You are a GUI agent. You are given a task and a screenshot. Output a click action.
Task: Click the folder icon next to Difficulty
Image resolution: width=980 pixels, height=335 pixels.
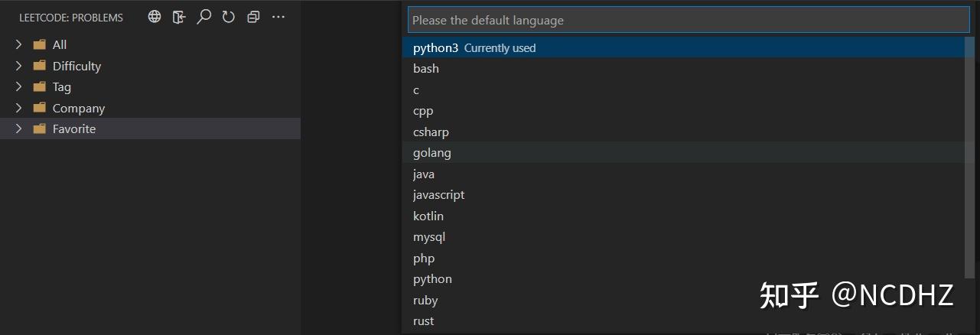click(40, 66)
